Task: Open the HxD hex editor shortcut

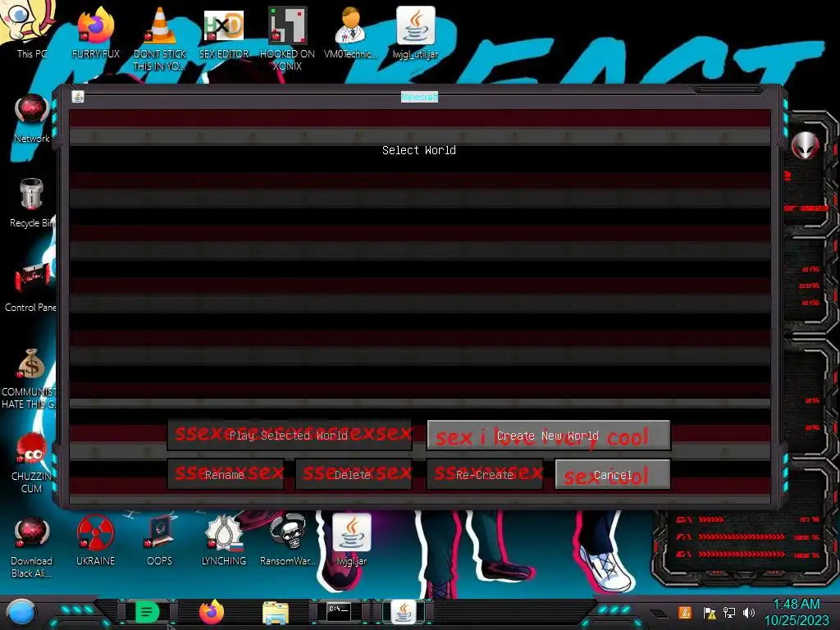Action: (224, 32)
